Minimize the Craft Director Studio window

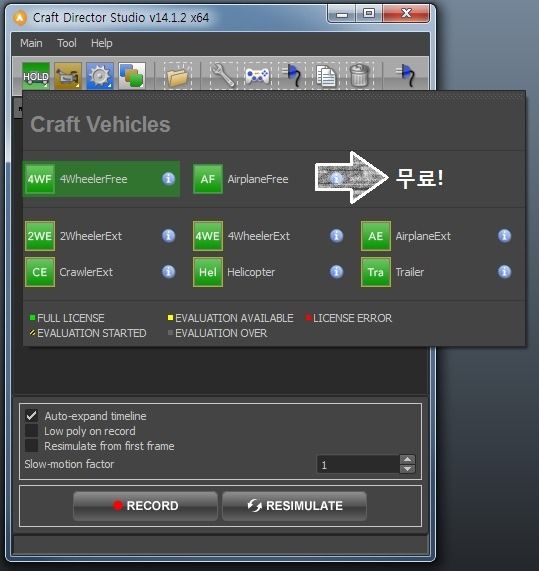342,14
